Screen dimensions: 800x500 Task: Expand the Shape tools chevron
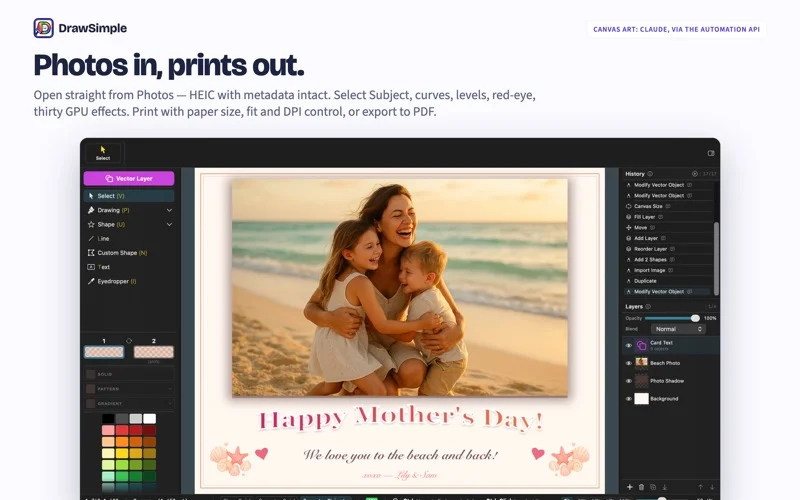coord(169,224)
